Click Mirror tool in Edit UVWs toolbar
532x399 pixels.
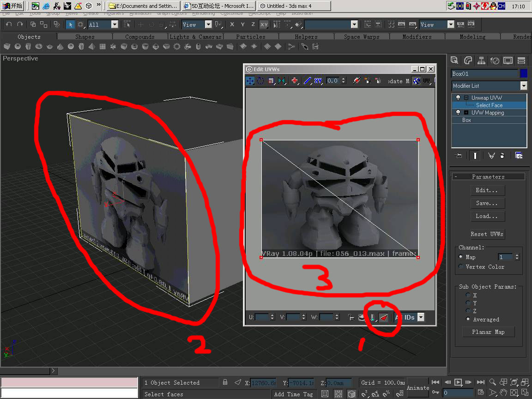click(281, 81)
